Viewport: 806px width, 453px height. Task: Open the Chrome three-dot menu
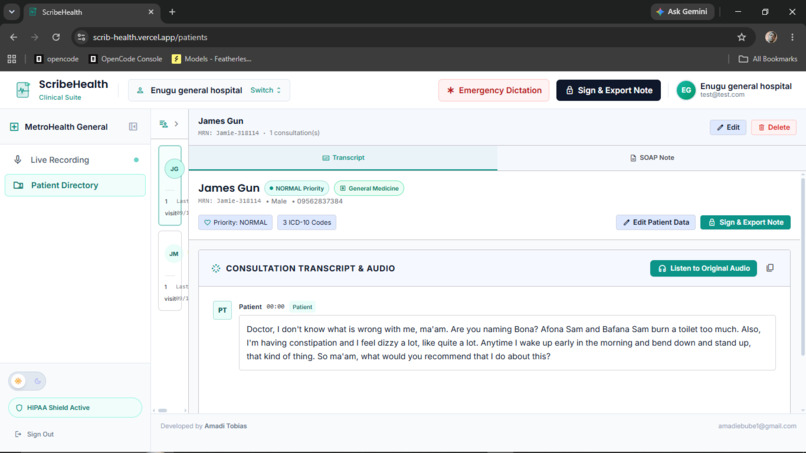tap(792, 37)
